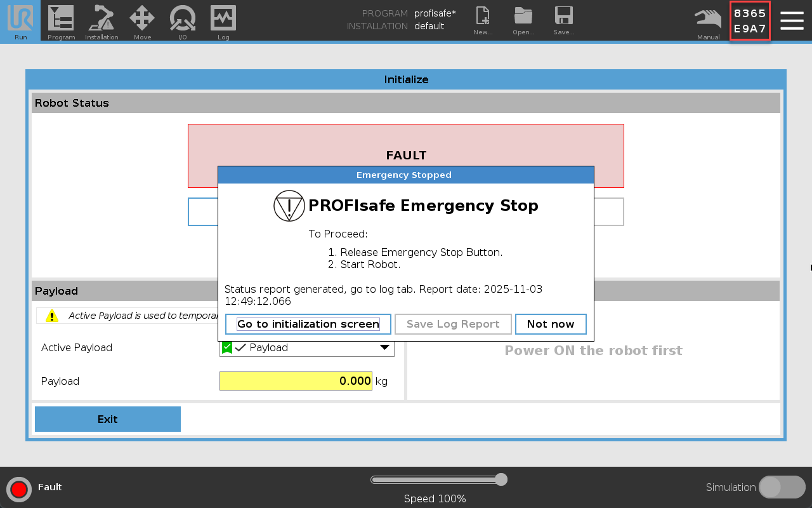Dismiss dialog with Not now

pos(550,324)
